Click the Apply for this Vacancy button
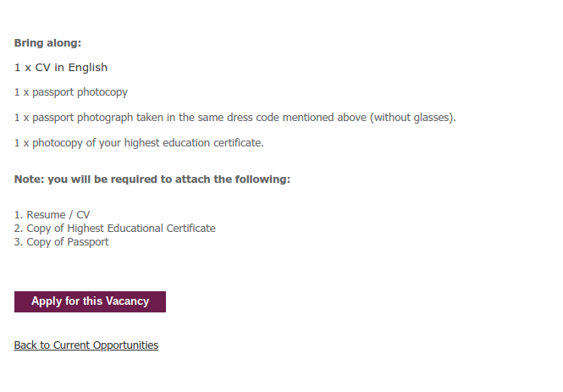This screenshot has width=563, height=392. [90, 301]
